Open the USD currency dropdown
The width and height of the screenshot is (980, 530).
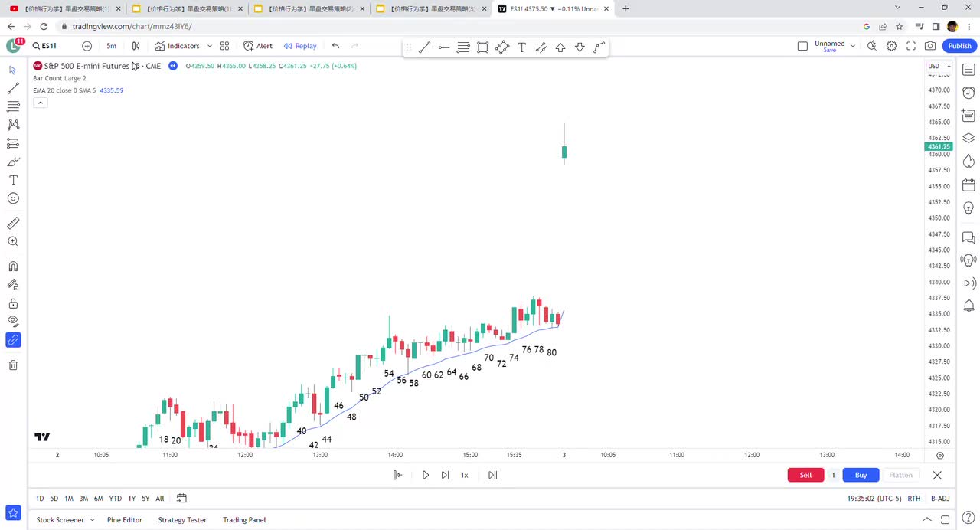tap(939, 66)
